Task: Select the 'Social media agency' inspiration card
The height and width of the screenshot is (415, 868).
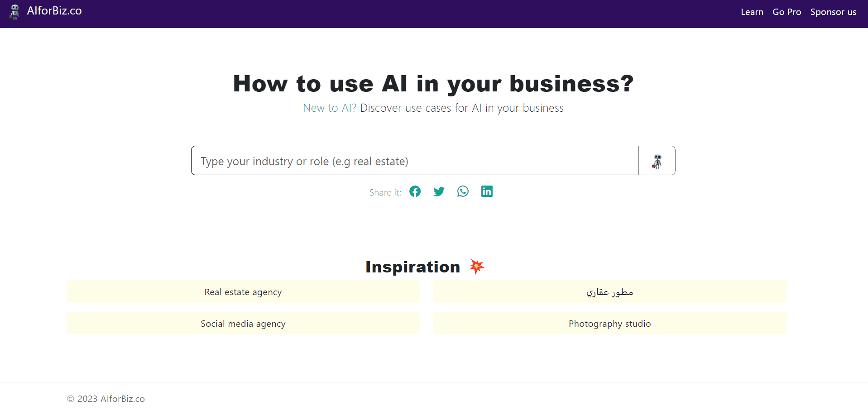Action: pyautogui.click(x=243, y=323)
